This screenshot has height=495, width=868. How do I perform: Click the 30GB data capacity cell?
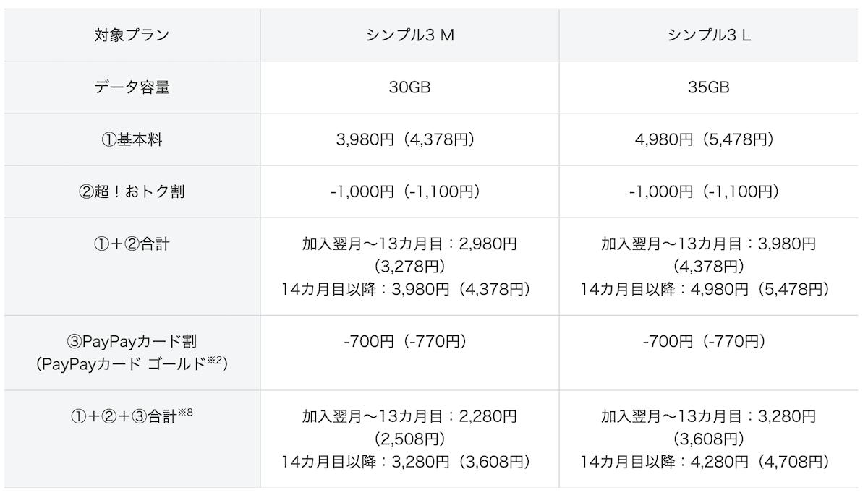[x=410, y=87]
